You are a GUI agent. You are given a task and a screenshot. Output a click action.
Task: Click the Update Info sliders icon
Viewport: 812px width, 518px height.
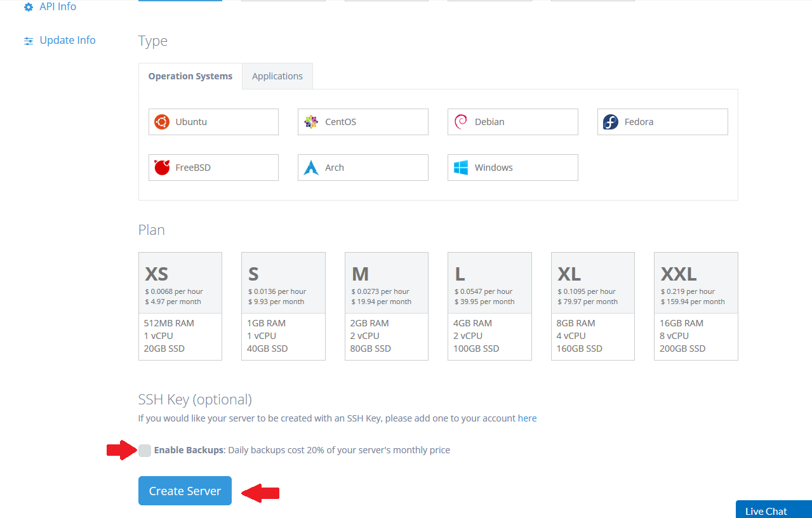[29, 41]
